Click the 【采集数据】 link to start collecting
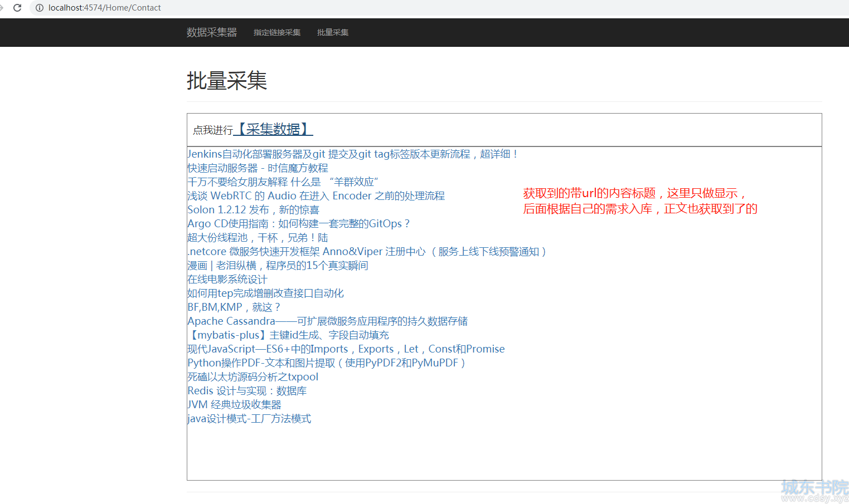 (273, 129)
